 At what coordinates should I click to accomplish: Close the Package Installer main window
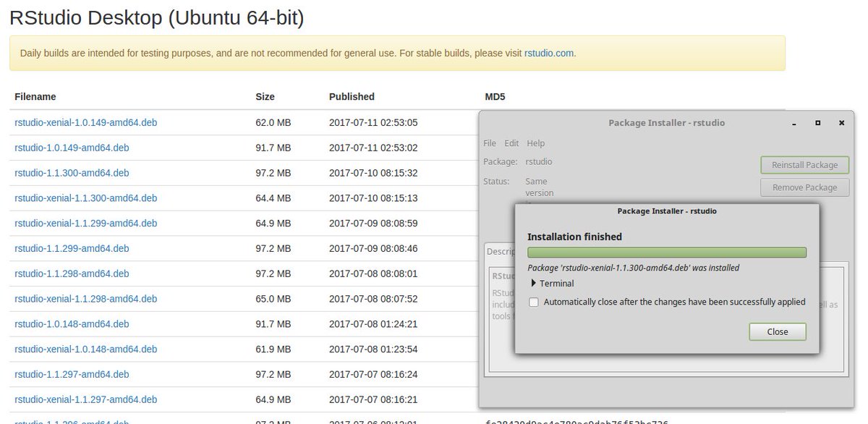pyautogui.click(x=841, y=123)
